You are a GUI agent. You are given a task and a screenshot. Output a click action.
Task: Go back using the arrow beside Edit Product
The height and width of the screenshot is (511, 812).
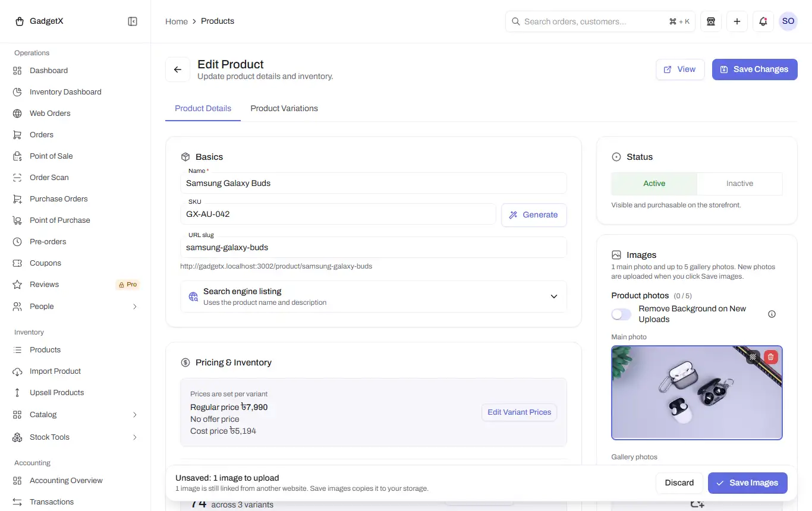(x=178, y=70)
